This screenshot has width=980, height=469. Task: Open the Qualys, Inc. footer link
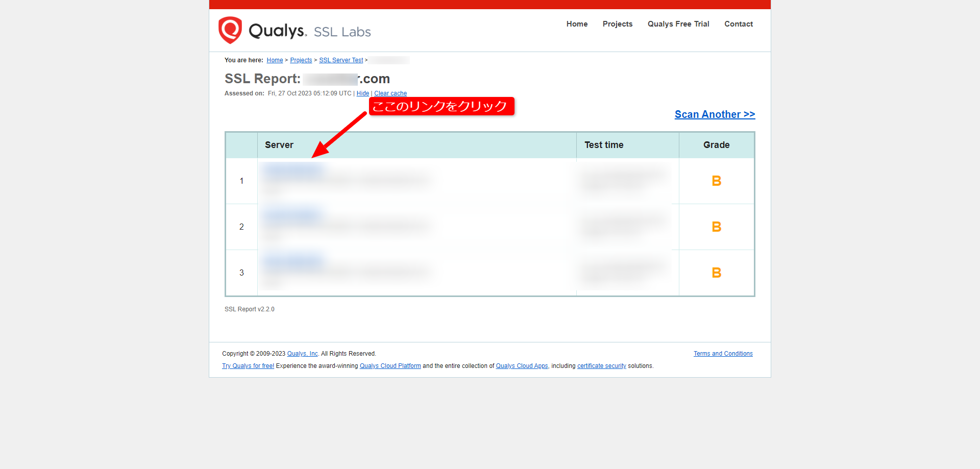tap(302, 354)
